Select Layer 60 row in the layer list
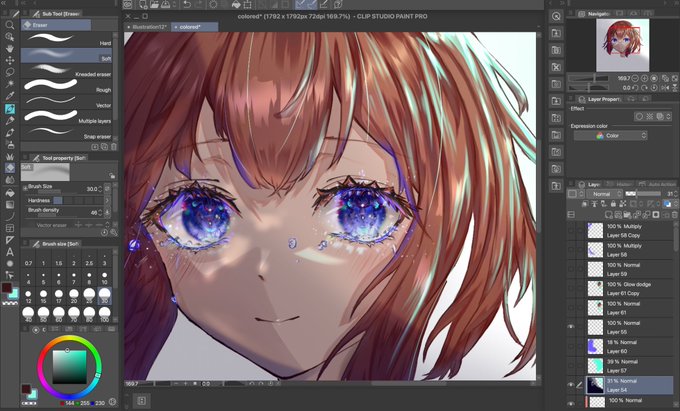This screenshot has width=680, height=411. (628, 346)
